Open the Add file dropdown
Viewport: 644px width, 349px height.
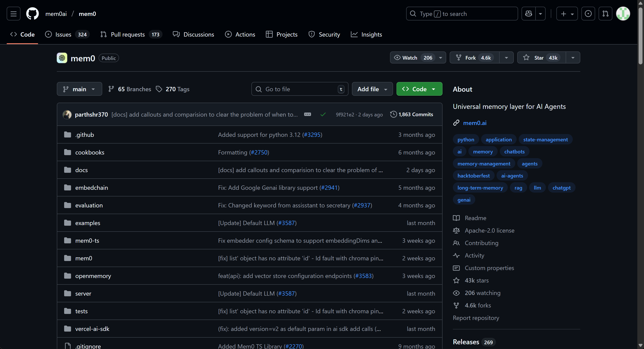372,89
